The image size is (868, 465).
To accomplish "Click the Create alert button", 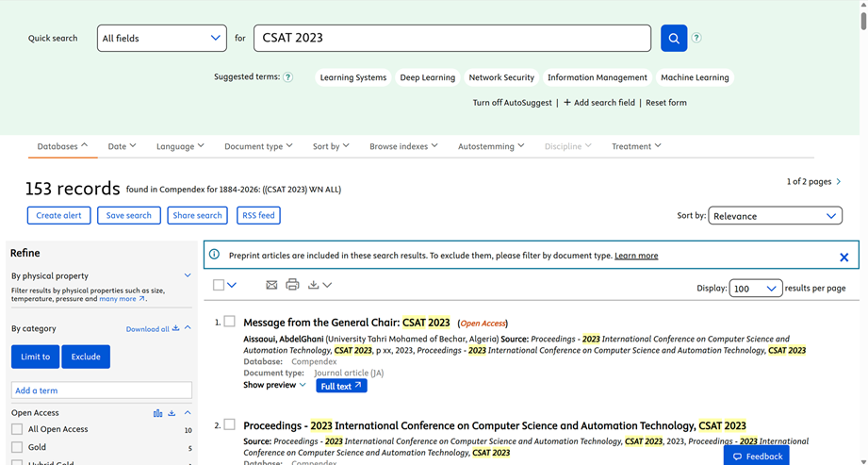I will point(58,215).
